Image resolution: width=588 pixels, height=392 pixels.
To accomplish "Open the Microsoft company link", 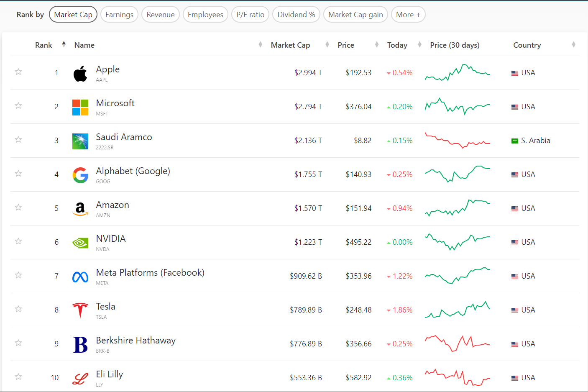I will (x=115, y=103).
